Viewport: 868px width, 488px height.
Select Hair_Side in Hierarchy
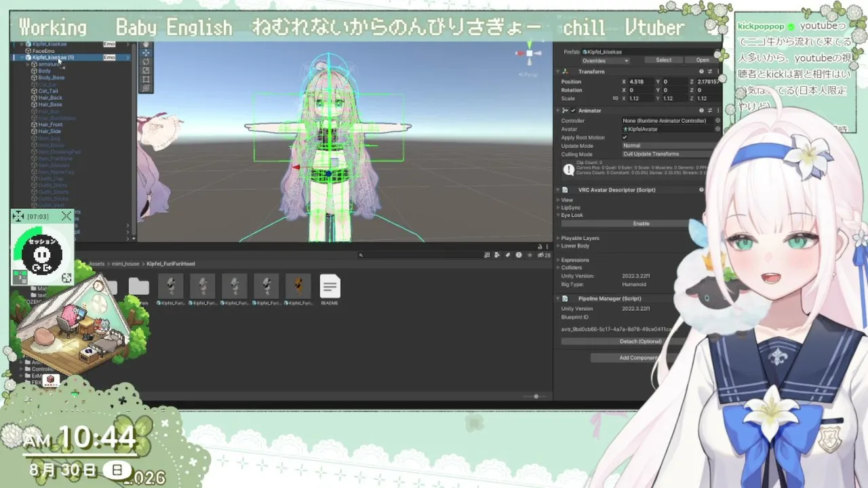(50, 131)
